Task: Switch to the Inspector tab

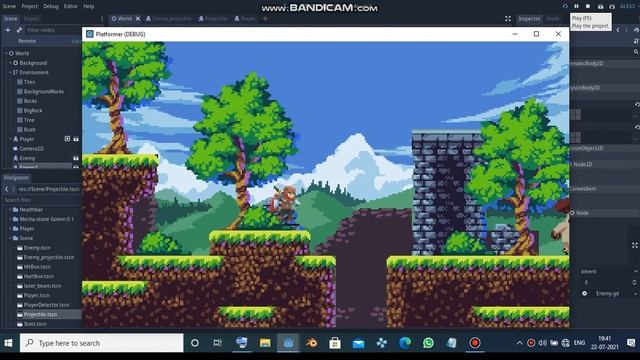Action: coord(529,19)
